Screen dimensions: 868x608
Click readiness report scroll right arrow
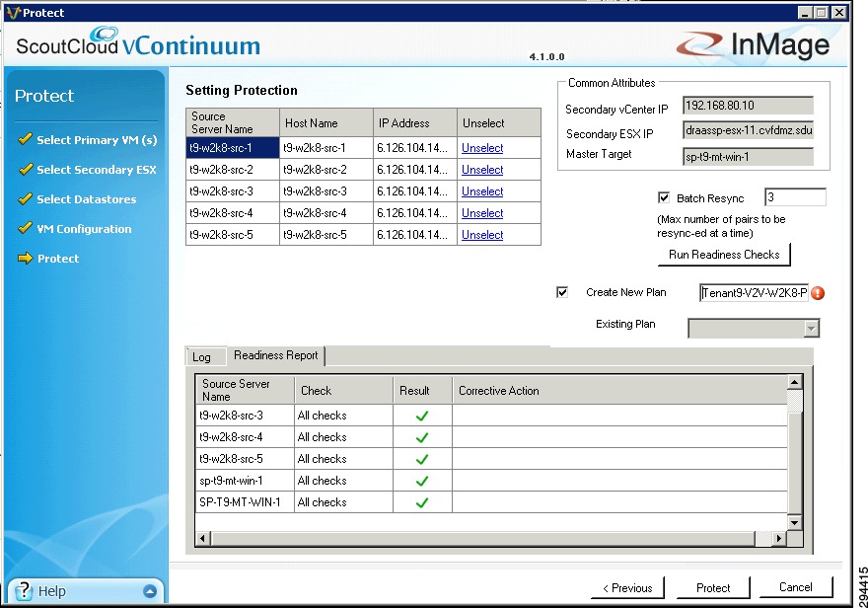pyautogui.click(x=779, y=538)
